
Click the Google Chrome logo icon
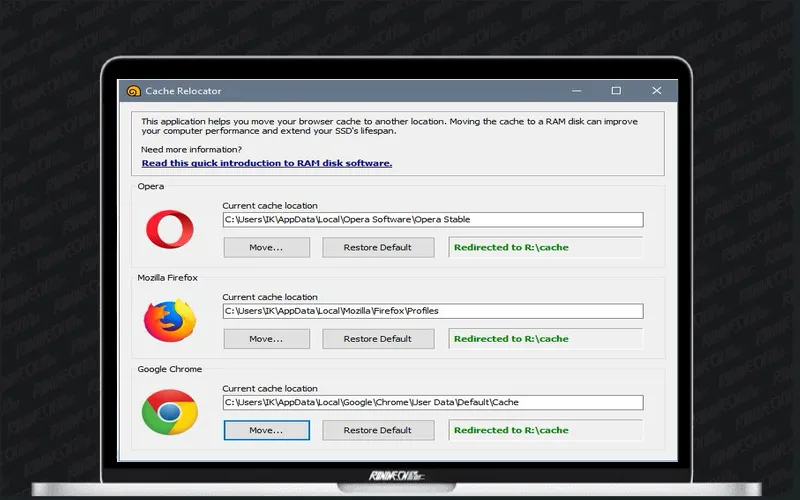[170, 412]
